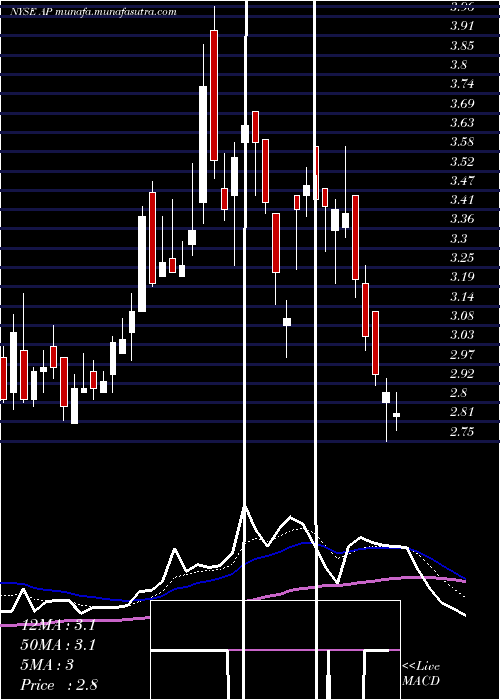Select the 3.63 price axis label

pos(461,122)
